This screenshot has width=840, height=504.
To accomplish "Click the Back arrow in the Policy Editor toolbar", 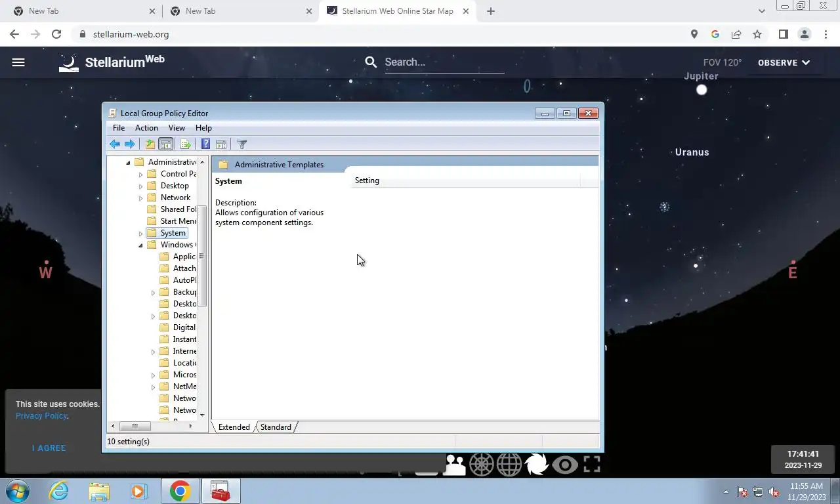I will [115, 144].
